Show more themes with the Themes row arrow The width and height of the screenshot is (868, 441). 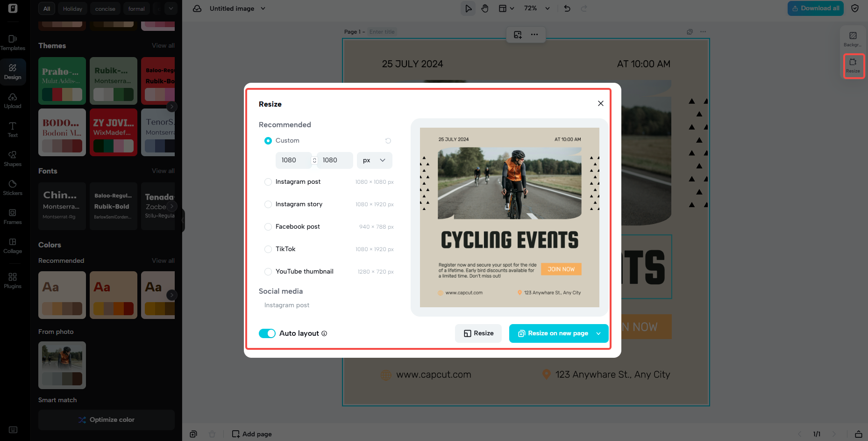(172, 107)
